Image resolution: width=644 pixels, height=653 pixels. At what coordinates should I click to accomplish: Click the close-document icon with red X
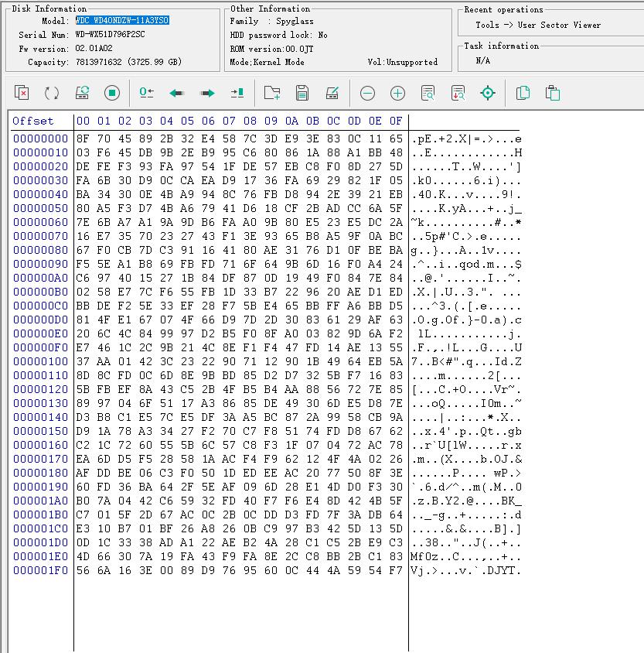[x=22, y=92]
